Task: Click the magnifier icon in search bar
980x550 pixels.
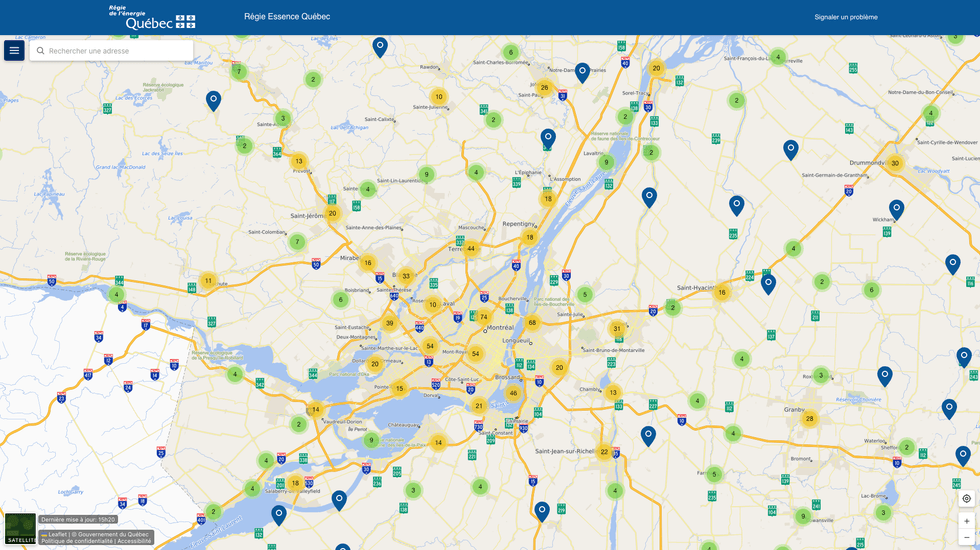Action: pos(41,51)
